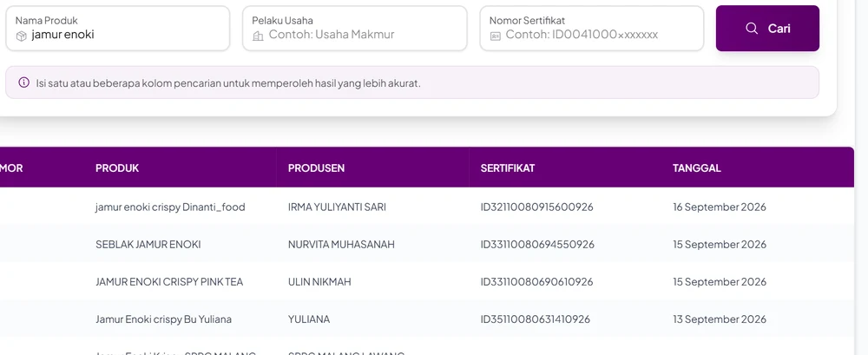This screenshot has height=355, width=868.
Task: Click the building icon in Pelaku Usaha
Action: (x=258, y=36)
